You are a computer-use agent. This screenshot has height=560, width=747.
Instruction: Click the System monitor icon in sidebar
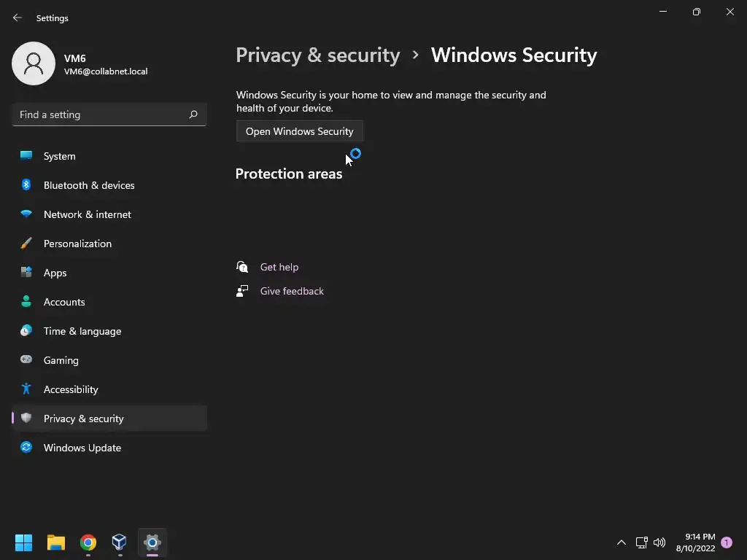pos(26,156)
